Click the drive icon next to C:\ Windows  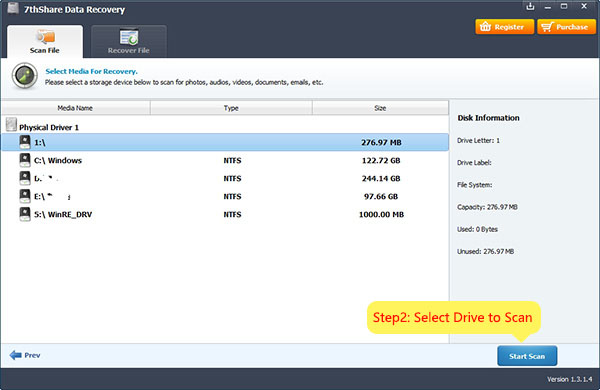click(x=25, y=160)
